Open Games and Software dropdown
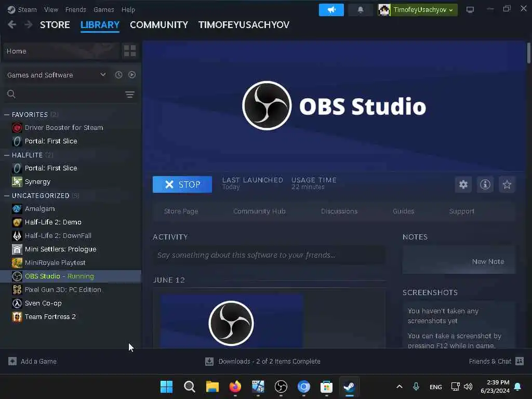Screen dimensions: 532x399 pos(56,75)
